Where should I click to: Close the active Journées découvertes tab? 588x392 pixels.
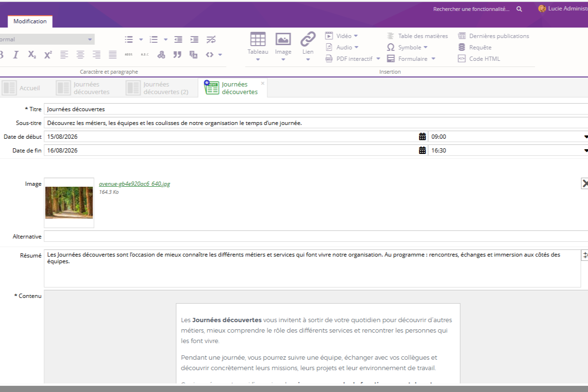[263, 83]
